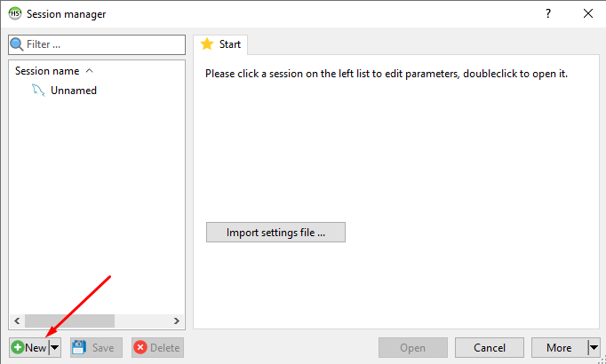Select the Unnamed session label
Viewport: 606px width, 364px height.
pyautogui.click(x=74, y=90)
